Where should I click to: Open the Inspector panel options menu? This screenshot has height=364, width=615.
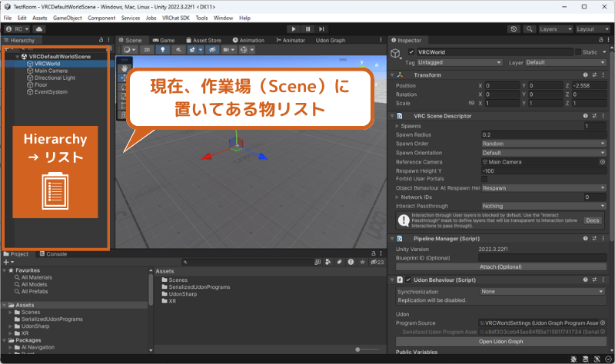[x=608, y=40]
